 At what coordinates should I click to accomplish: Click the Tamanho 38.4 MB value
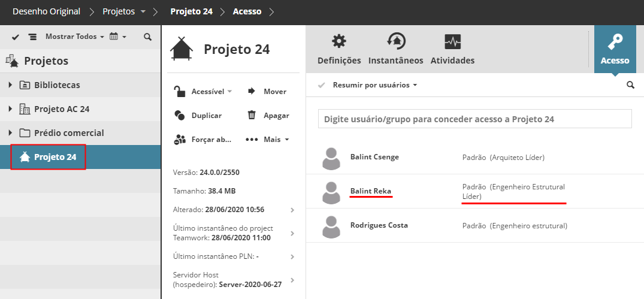[222, 191]
